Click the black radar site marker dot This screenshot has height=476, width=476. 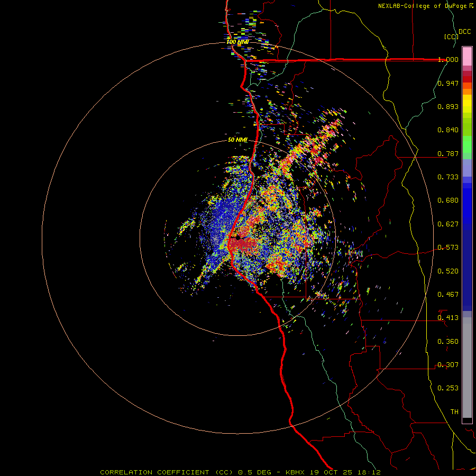(239, 237)
